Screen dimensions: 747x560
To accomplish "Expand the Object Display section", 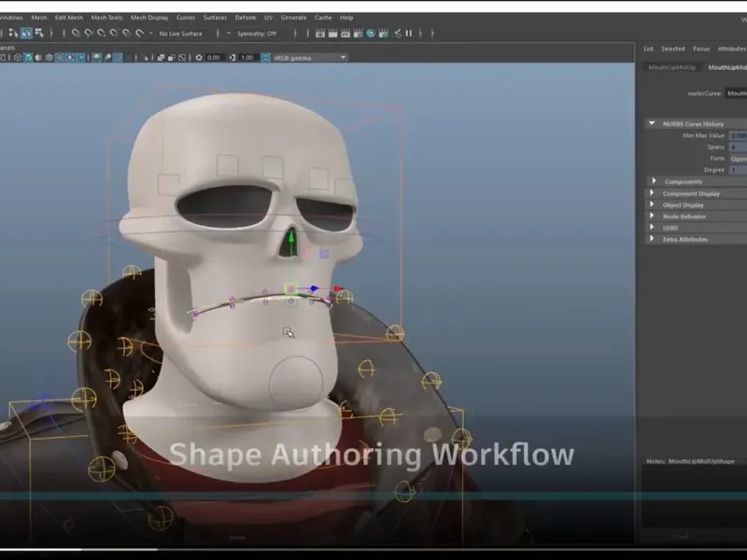I will (652, 204).
